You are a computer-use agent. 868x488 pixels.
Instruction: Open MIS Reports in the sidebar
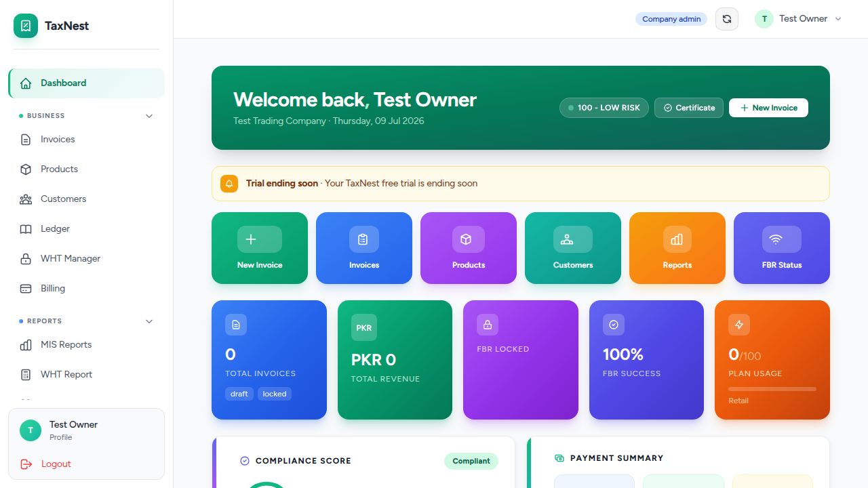click(86, 345)
